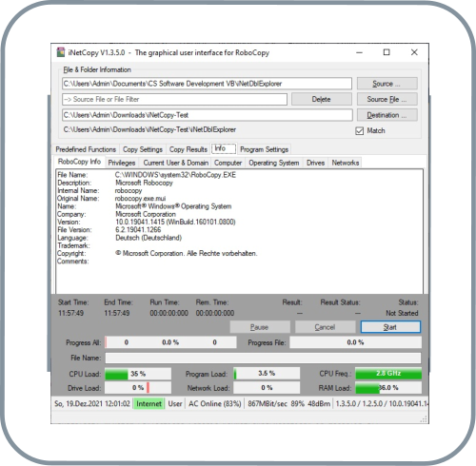Click the Deutsch (Deutschland) language value

pyautogui.click(x=149, y=238)
